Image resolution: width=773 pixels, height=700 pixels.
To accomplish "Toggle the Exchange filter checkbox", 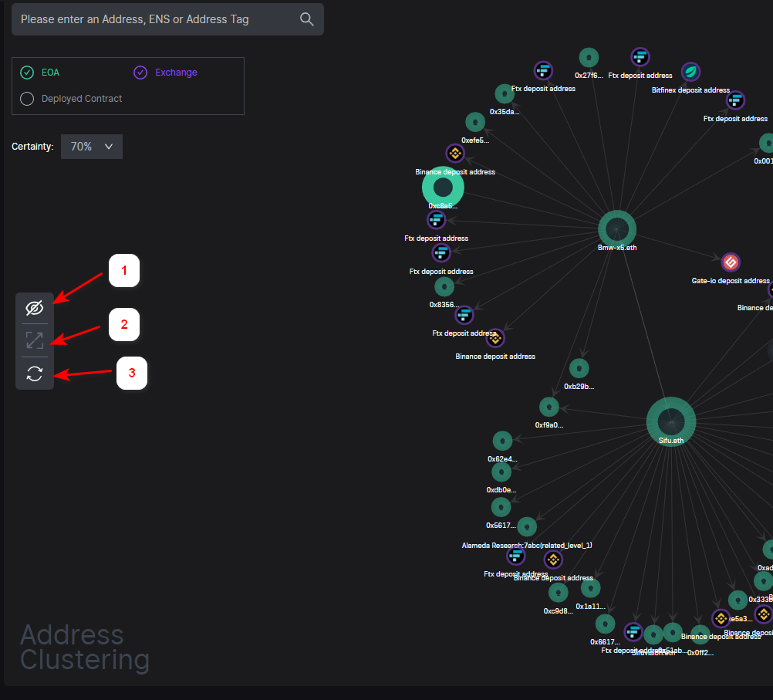I will (140, 73).
